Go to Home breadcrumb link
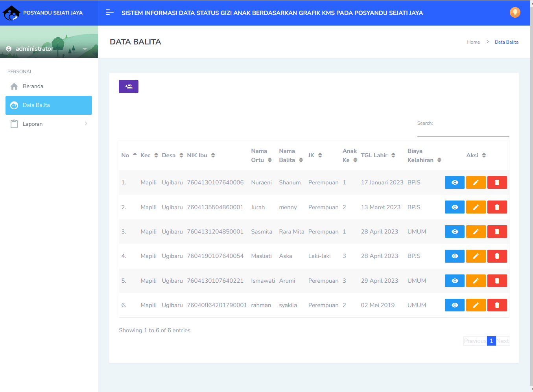 point(473,42)
